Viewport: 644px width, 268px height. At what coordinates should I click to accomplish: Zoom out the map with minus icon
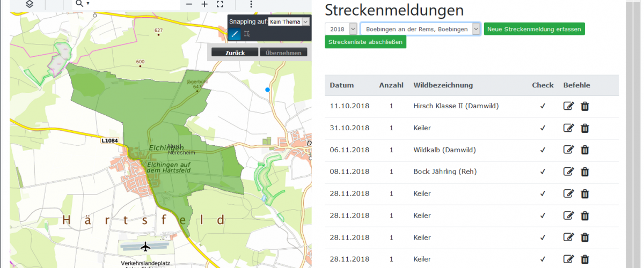point(189,4)
